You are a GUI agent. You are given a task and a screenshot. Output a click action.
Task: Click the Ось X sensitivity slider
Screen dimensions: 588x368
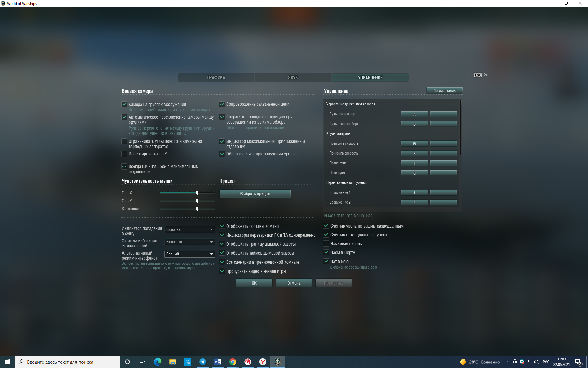(x=197, y=193)
